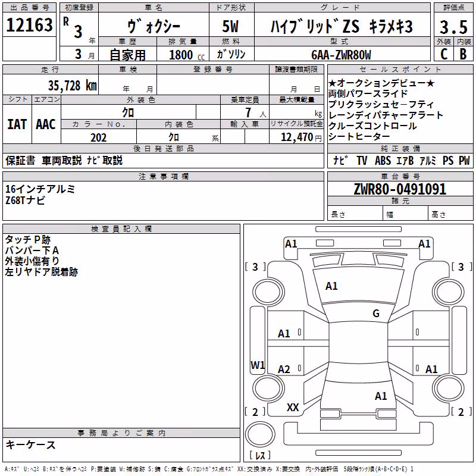The height and width of the screenshot is (476, 476).
Task: Click プリクラッシュセーフティ sales point
Action: point(381,105)
